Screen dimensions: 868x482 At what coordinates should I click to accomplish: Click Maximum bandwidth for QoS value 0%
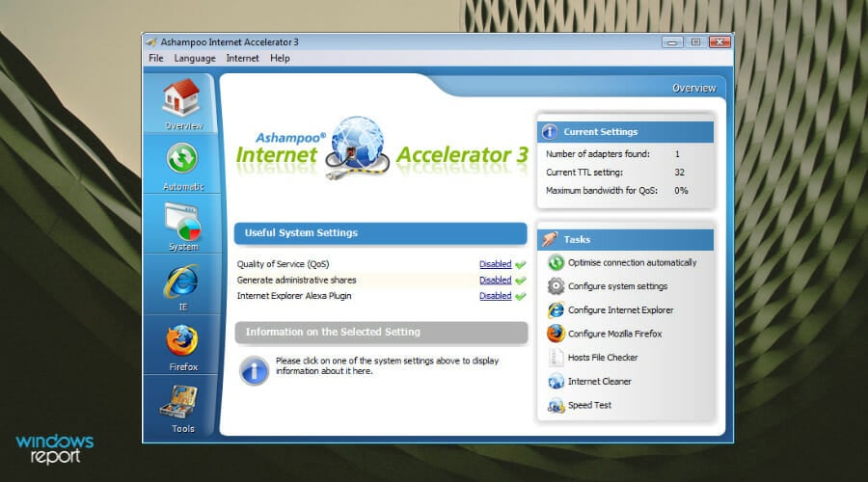(681, 190)
